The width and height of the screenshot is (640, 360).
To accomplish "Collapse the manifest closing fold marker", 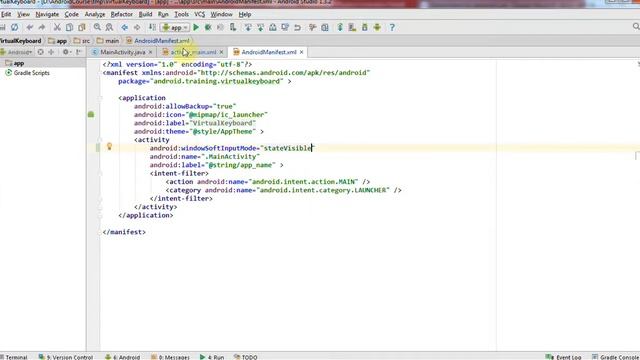I will coord(100,232).
